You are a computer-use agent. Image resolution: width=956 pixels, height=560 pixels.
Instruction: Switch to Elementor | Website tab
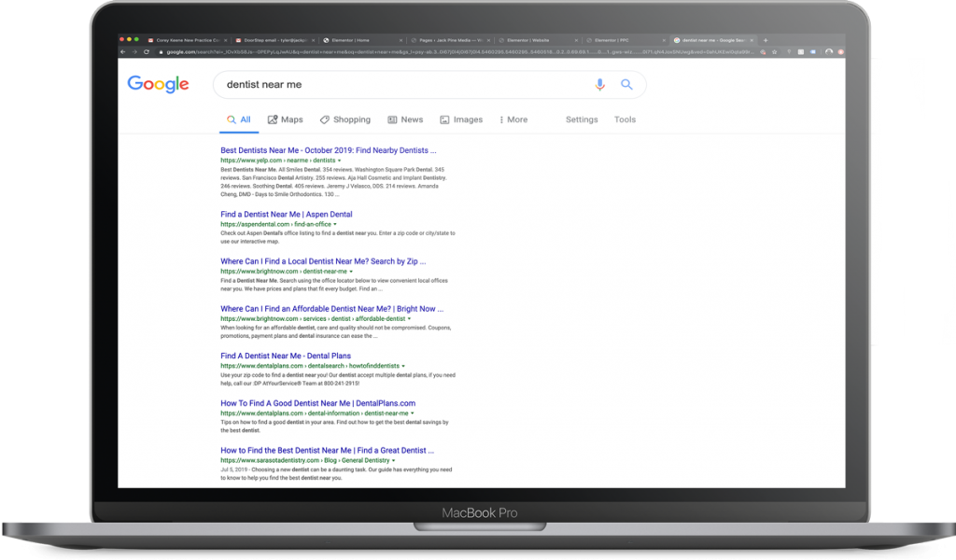tap(537, 40)
